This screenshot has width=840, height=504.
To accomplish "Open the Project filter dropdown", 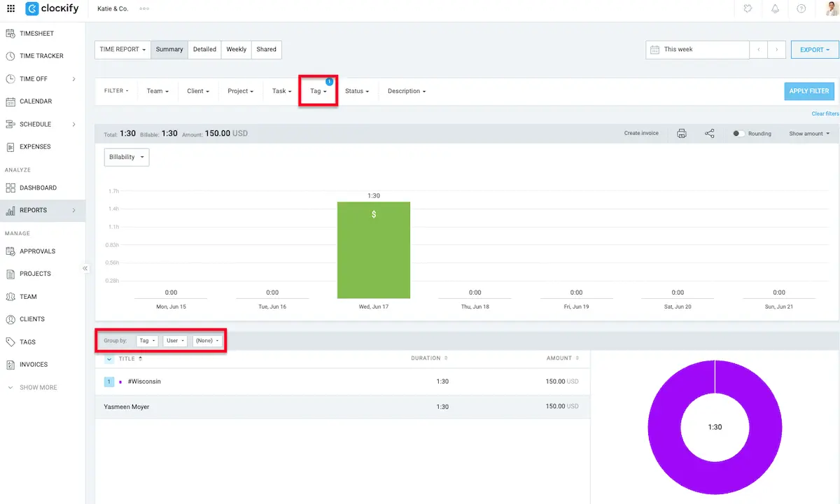I will [x=241, y=91].
